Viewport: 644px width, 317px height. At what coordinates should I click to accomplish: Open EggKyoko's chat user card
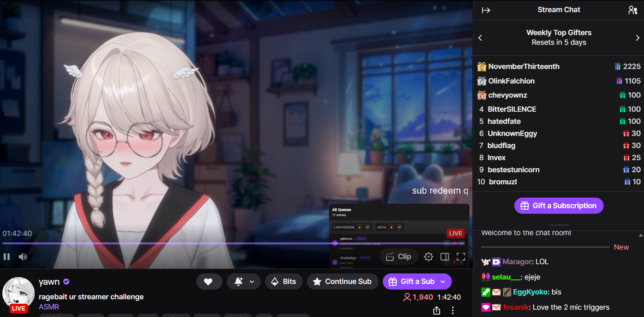coord(531,292)
